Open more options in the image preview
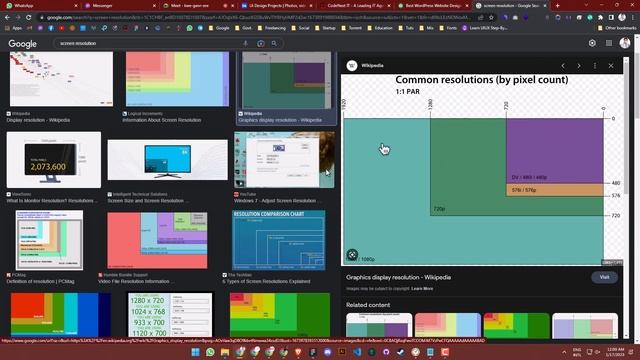Screen dimensions: 640x360 point(595,66)
